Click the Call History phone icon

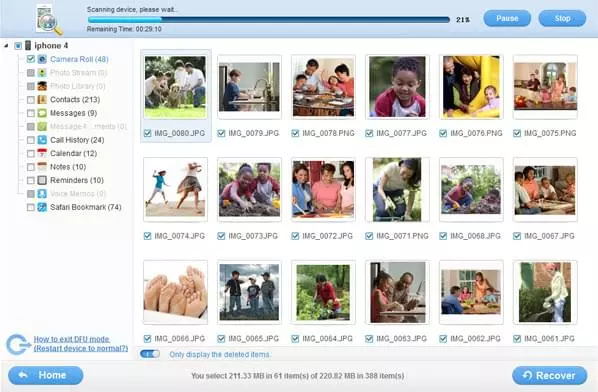42,140
